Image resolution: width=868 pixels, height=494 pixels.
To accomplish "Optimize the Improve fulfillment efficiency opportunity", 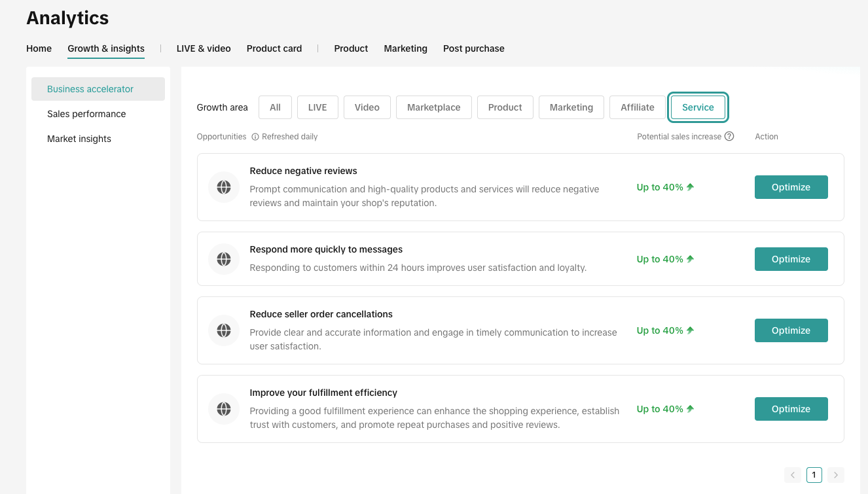I will [x=791, y=409].
